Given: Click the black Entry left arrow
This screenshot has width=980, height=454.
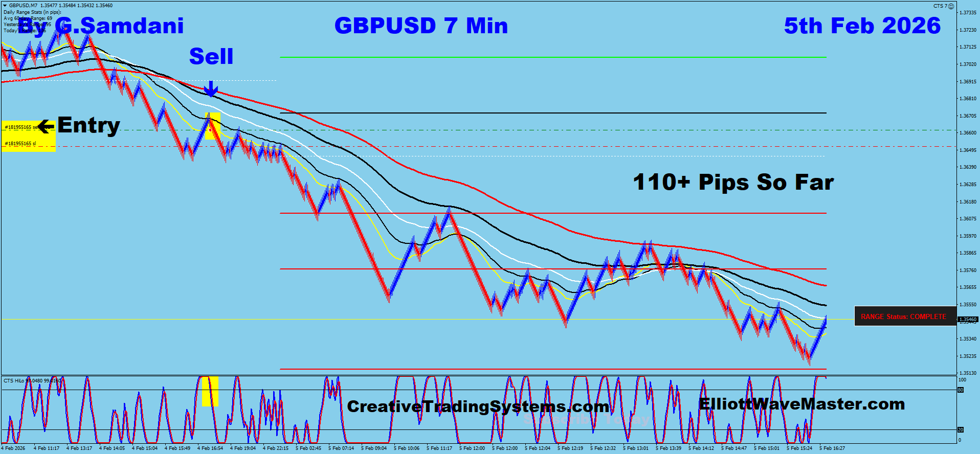Looking at the screenshot, I should click(x=46, y=126).
